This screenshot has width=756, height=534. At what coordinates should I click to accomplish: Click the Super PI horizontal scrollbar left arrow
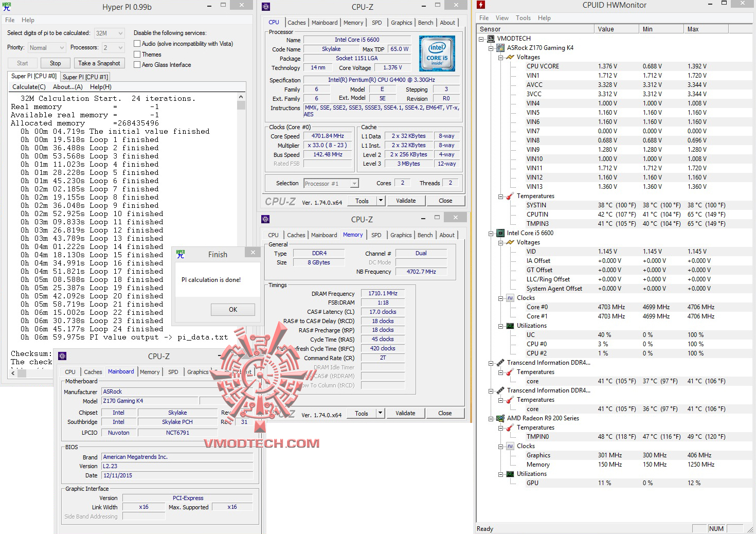(x=13, y=373)
